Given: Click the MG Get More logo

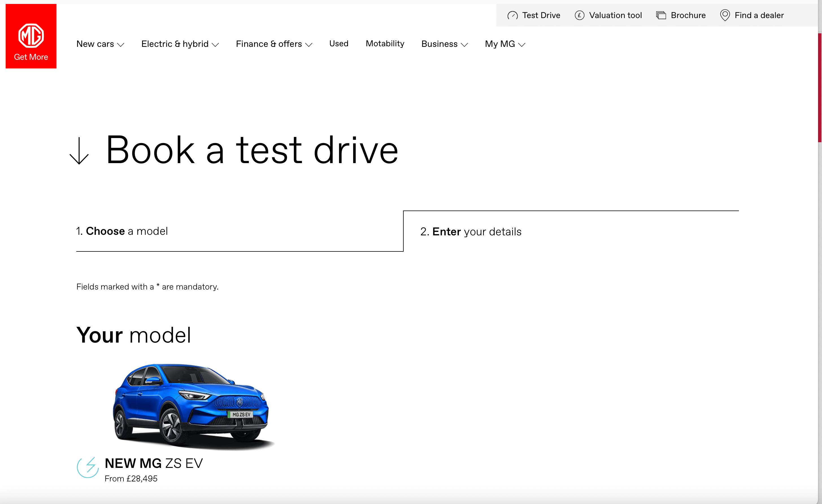Looking at the screenshot, I should tap(31, 36).
